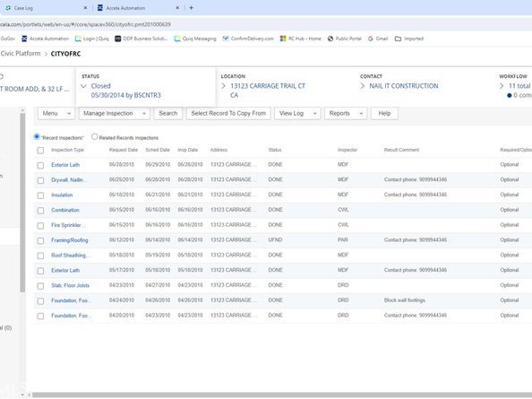Click the Block wall footings comment

click(405, 300)
